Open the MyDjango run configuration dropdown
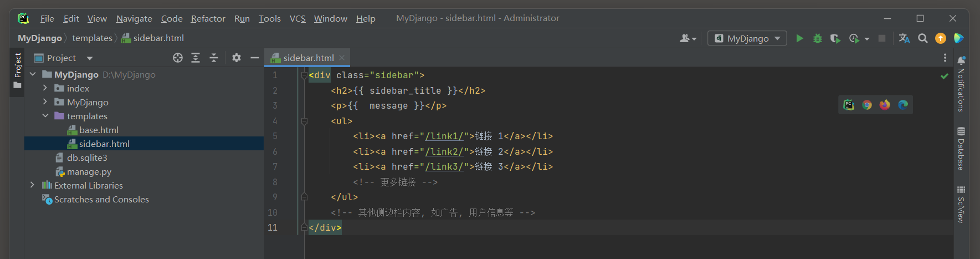 747,38
